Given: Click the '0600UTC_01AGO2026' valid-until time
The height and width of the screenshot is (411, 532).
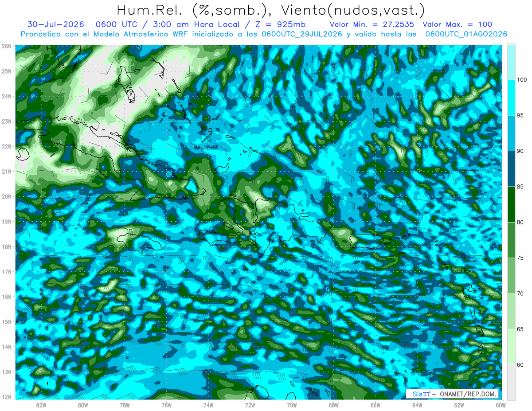Looking at the screenshot, I should coord(466,34).
